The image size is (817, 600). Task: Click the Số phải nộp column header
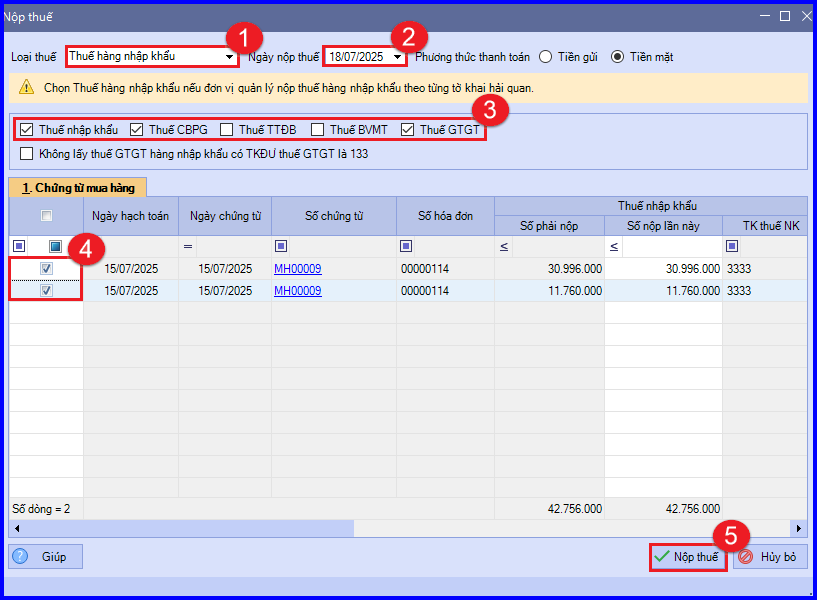coord(549,226)
